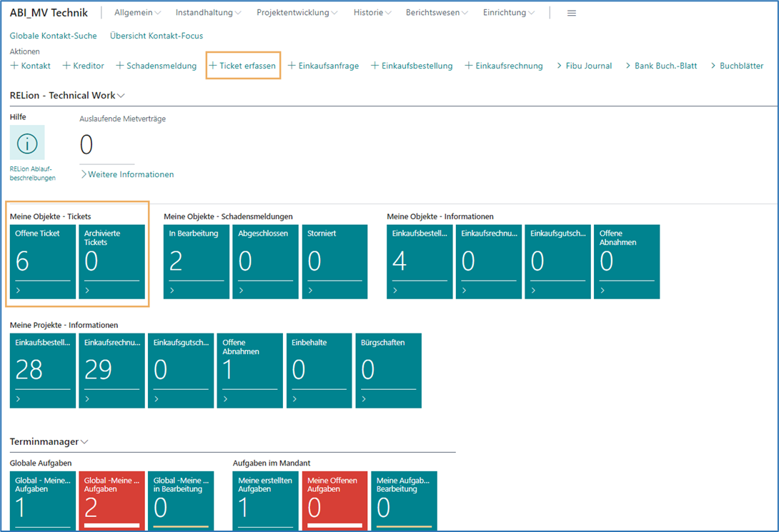Collapse the Terminmanager section
This screenshot has height=532, width=779.
click(49, 442)
